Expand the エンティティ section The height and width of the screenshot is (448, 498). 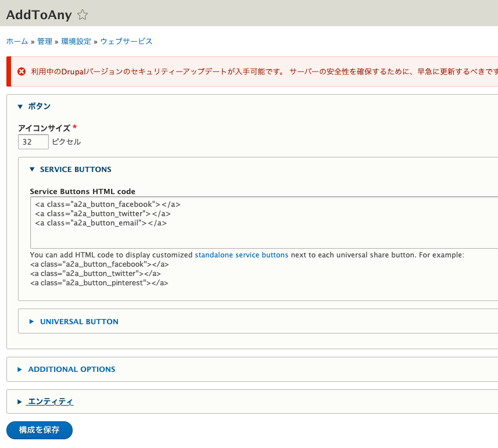tap(51, 402)
